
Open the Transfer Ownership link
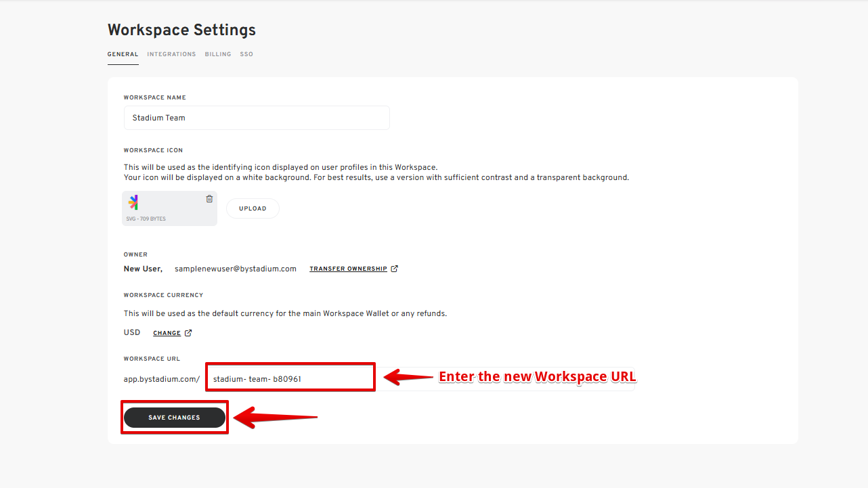point(348,269)
